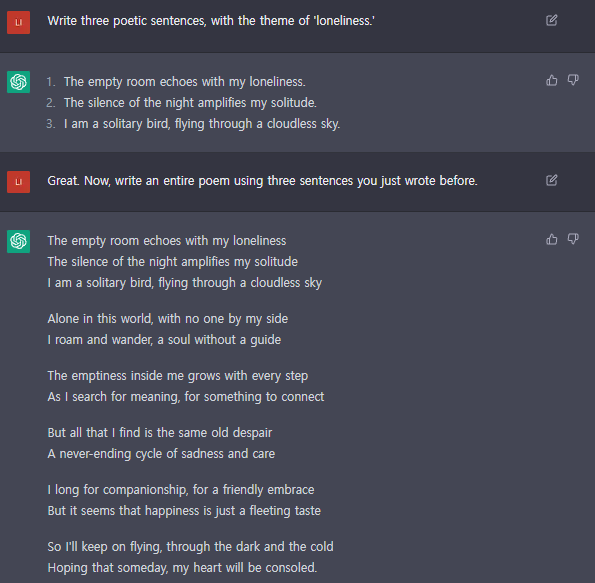Click list item 2 about silence of the night
Screen dimensions: 595x583
point(190,102)
